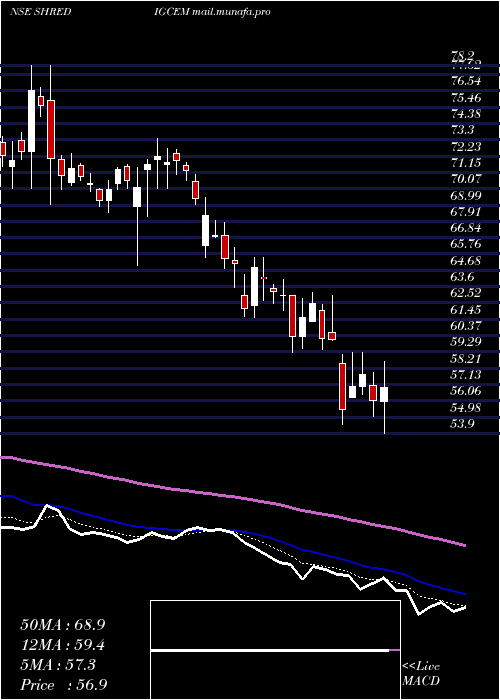500x700 pixels.
Task: Click the Price : 56.9 readout
Action: [x=63, y=685]
